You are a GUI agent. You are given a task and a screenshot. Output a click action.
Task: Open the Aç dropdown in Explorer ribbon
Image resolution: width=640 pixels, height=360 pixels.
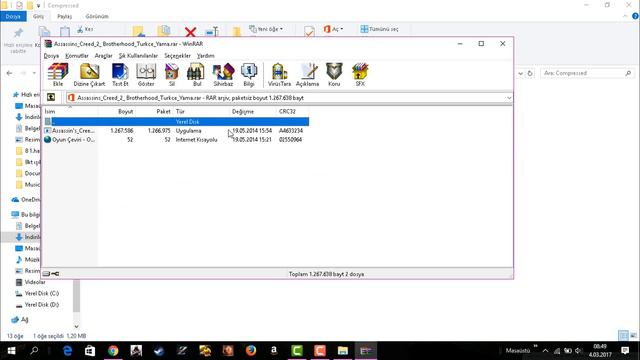click(333, 29)
